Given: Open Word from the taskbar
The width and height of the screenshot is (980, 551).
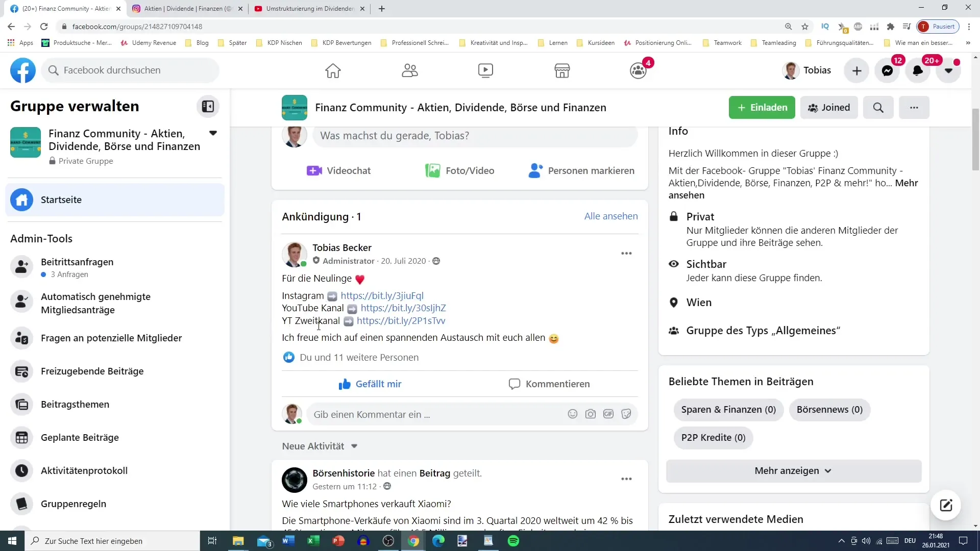Looking at the screenshot, I should click(x=288, y=541).
